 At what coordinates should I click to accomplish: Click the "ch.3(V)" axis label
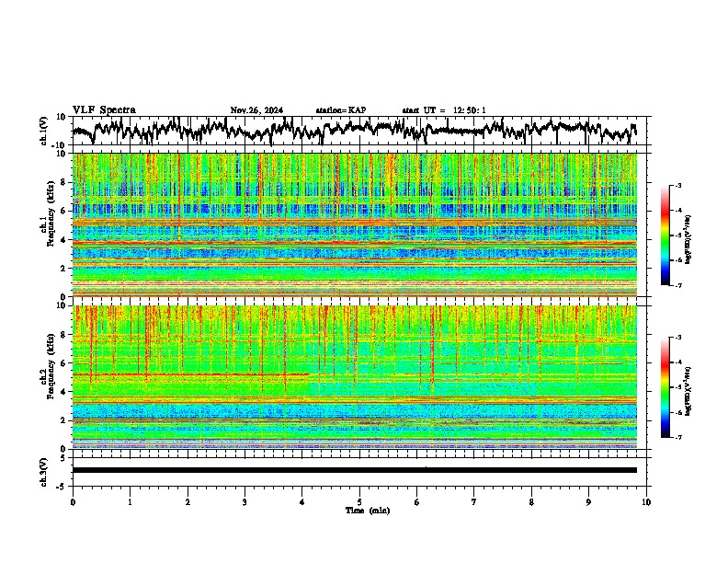[44, 472]
